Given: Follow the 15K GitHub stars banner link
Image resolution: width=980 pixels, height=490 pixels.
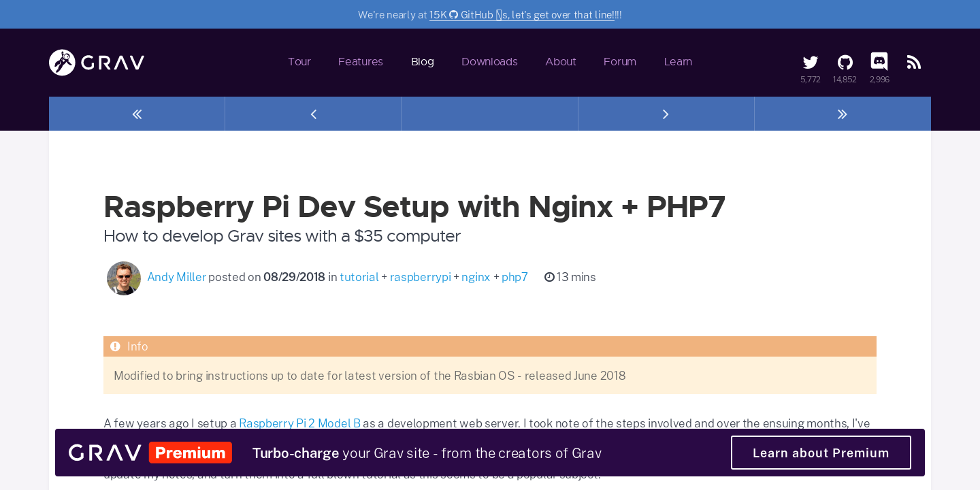Looking at the screenshot, I should (521, 15).
